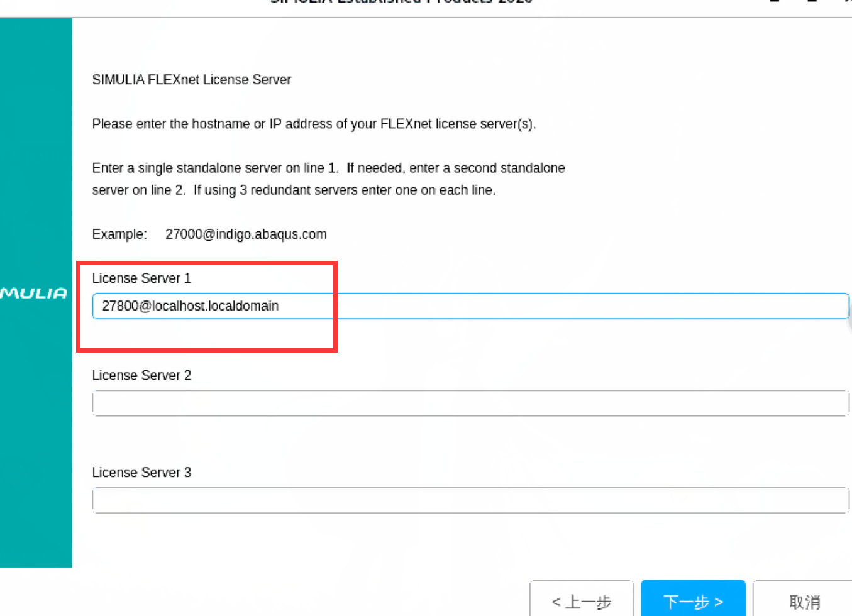Click the SIMULIA logo in teal sidebar
This screenshot has height=616, width=852.
(33, 293)
